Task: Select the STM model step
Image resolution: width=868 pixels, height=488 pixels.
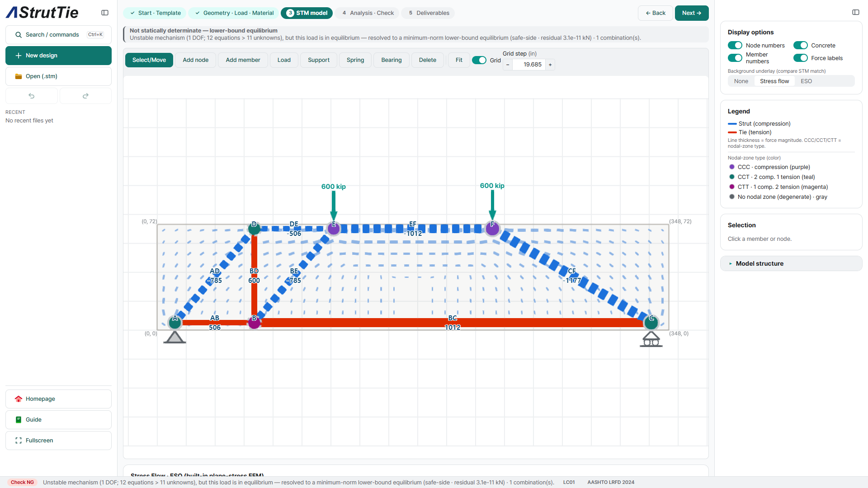Action: pyautogui.click(x=307, y=13)
